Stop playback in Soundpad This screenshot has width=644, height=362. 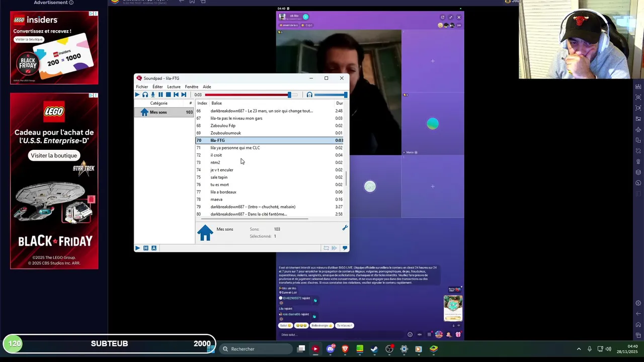[x=168, y=95]
